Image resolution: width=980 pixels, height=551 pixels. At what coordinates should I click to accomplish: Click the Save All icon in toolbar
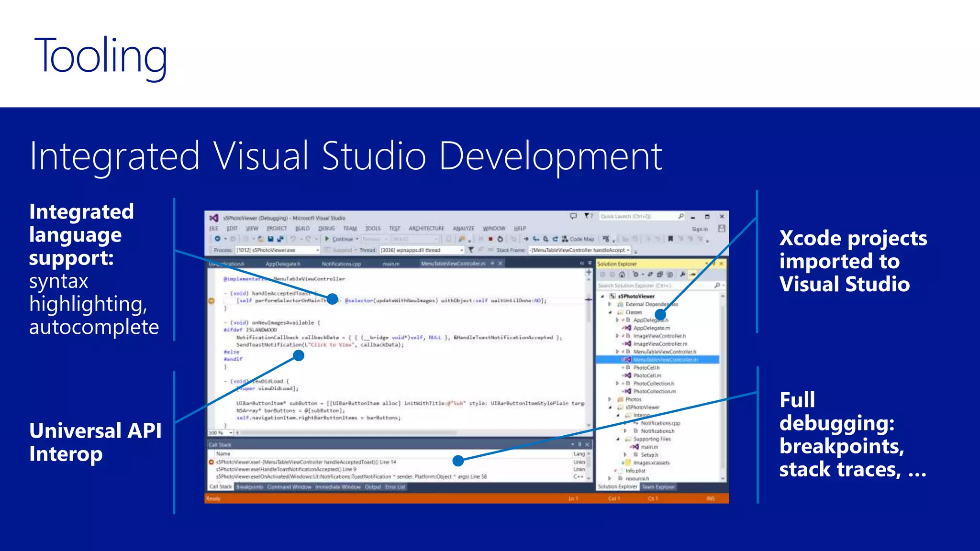click(x=280, y=239)
